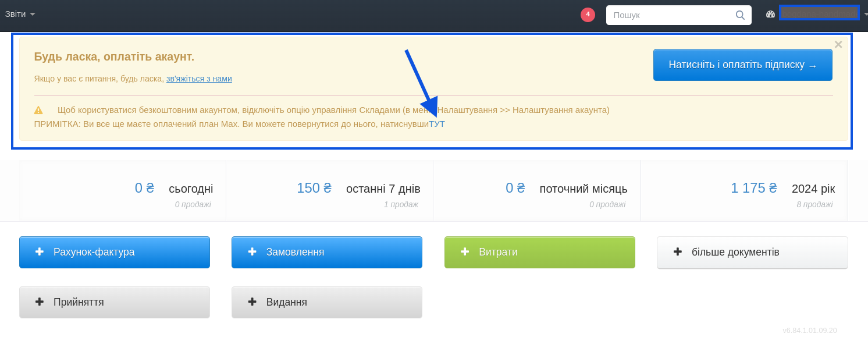Create a new Витрати expense
Viewport: 868px width, 358px height.
(x=539, y=253)
